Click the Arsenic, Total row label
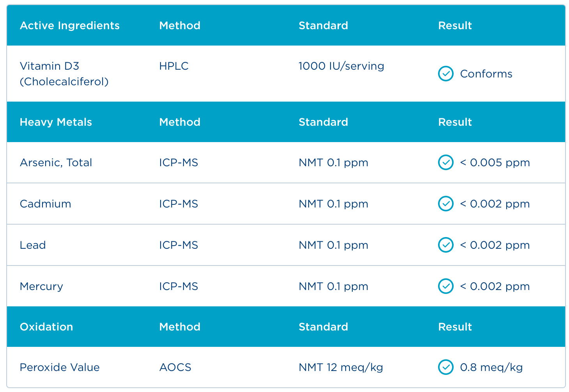This screenshot has height=392, width=569. 56,162
